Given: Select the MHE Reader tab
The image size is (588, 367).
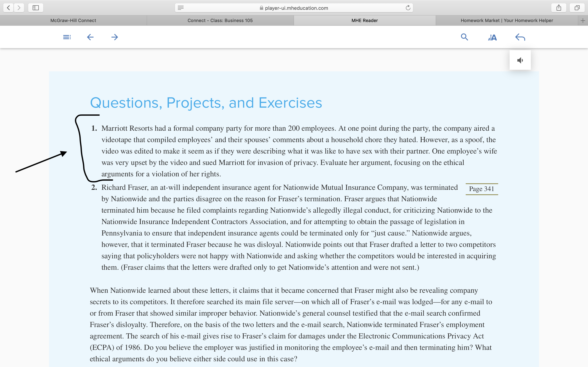Looking at the screenshot, I should coord(364,20).
